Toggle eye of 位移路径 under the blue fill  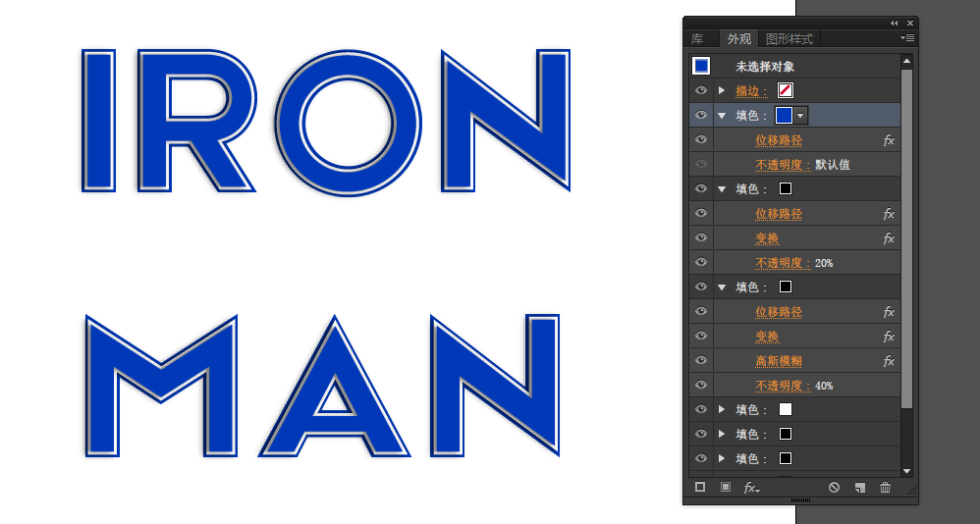click(x=701, y=139)
